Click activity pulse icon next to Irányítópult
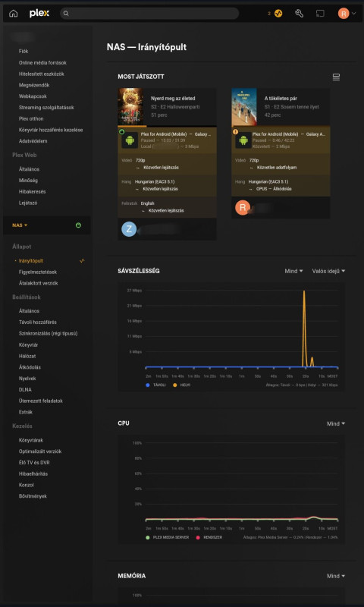 coord(82,261)
